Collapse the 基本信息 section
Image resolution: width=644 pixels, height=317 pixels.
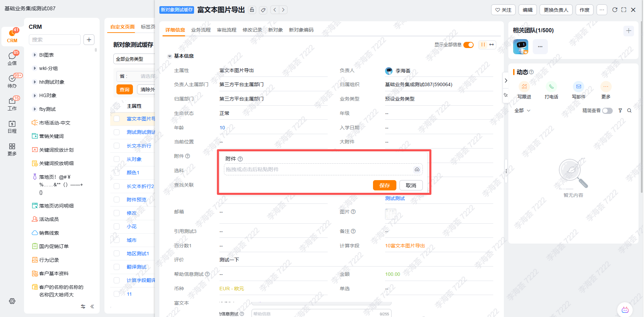pos(169,56)
